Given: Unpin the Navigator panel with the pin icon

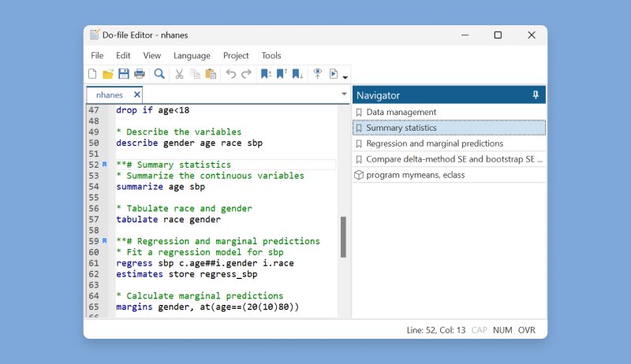Looking at the screenshot, I should point(536,95).
